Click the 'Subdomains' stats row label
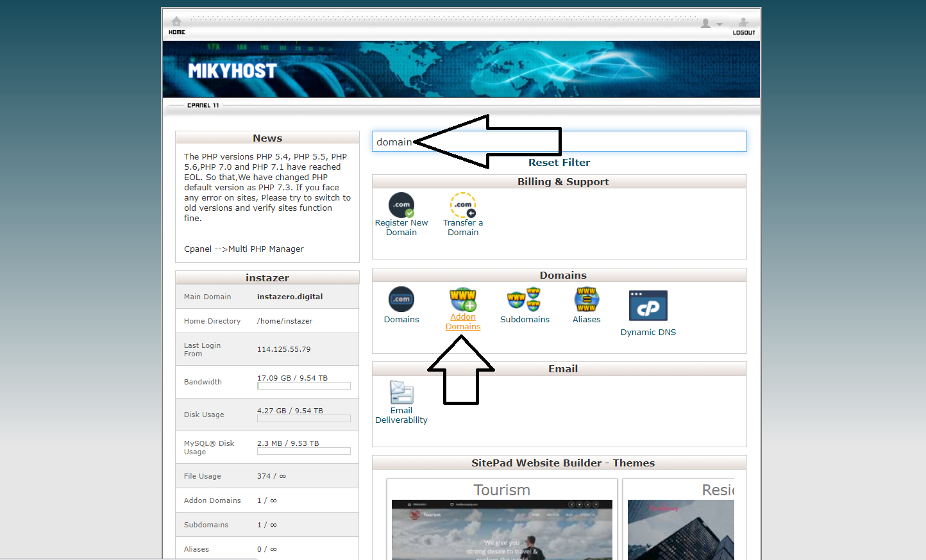 206,525
